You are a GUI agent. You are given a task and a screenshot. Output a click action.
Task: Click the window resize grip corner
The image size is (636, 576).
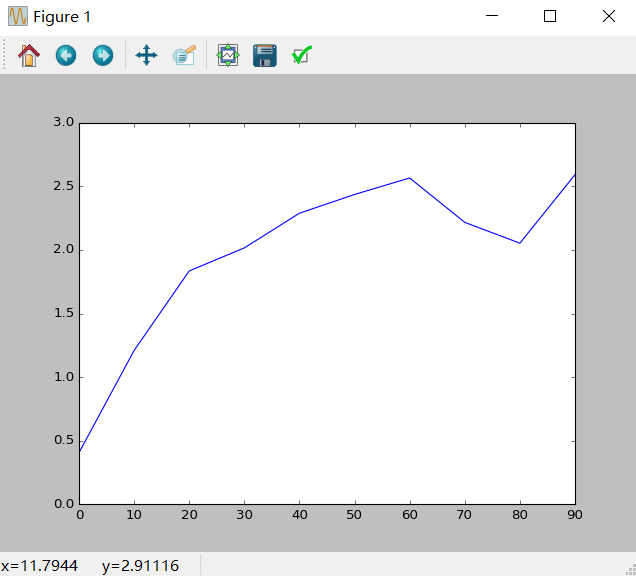[x=631, y=570]
